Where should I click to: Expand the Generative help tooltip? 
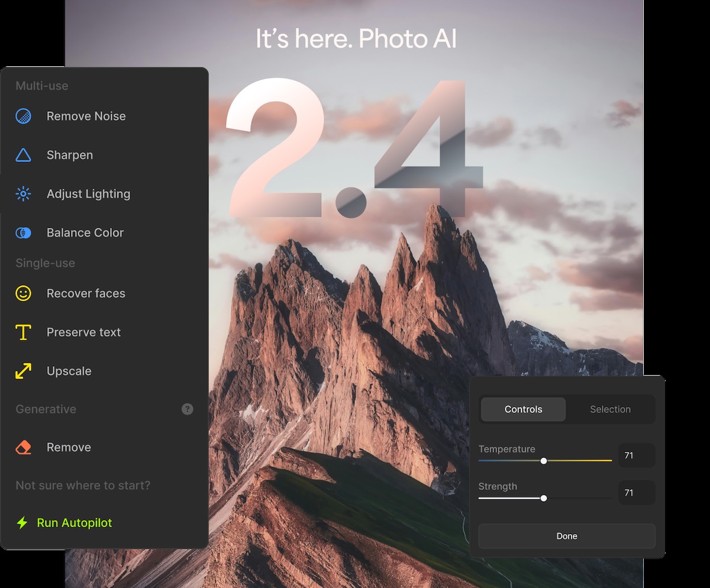pyautogui.click(x=187, y=409)
